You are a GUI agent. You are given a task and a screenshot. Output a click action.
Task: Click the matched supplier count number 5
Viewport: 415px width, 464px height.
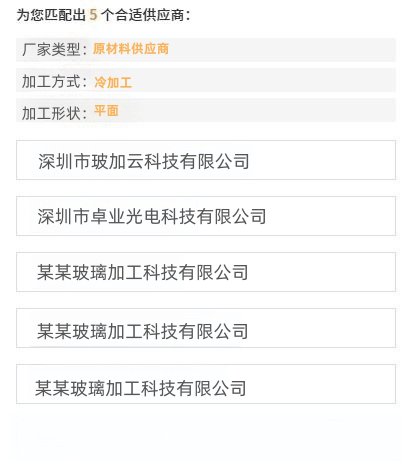click(x=93, y=15)
